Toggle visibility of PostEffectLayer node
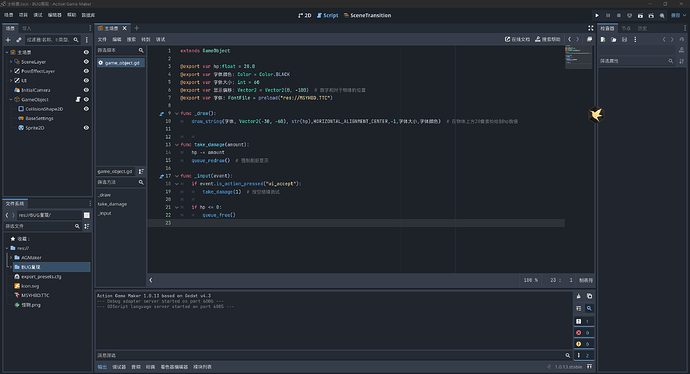The height and width of the screenshot is (374, 690). [x=86, y=71]
